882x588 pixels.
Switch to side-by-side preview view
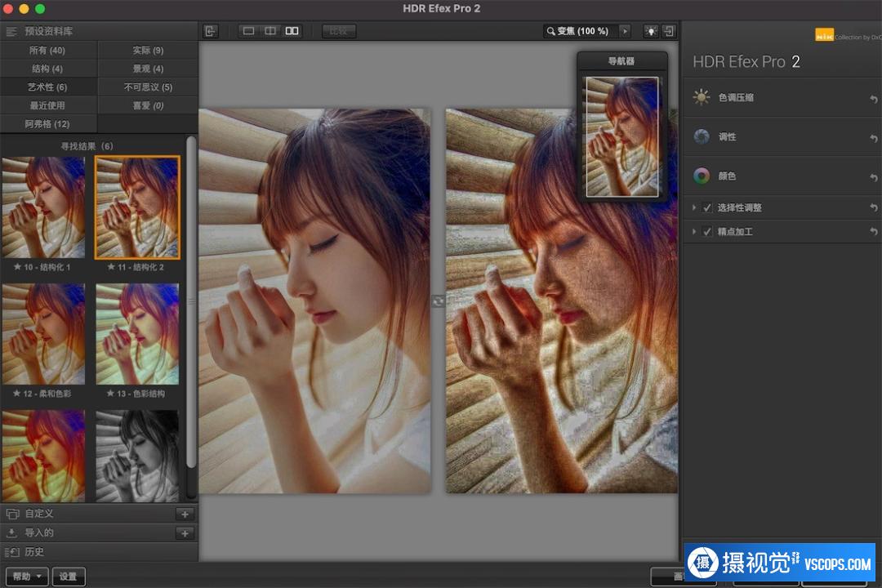point(292,31)
